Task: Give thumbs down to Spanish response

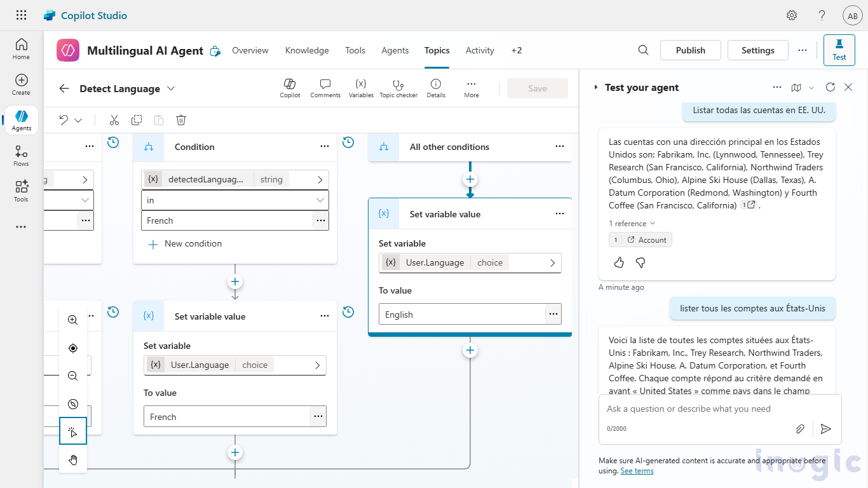Action: (641, 262)
